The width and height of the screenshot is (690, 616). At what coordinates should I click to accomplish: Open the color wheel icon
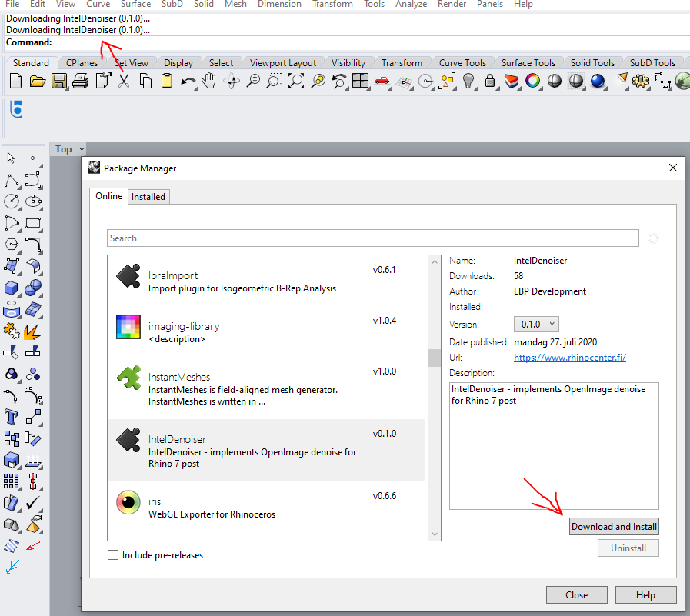pos(533,82)
